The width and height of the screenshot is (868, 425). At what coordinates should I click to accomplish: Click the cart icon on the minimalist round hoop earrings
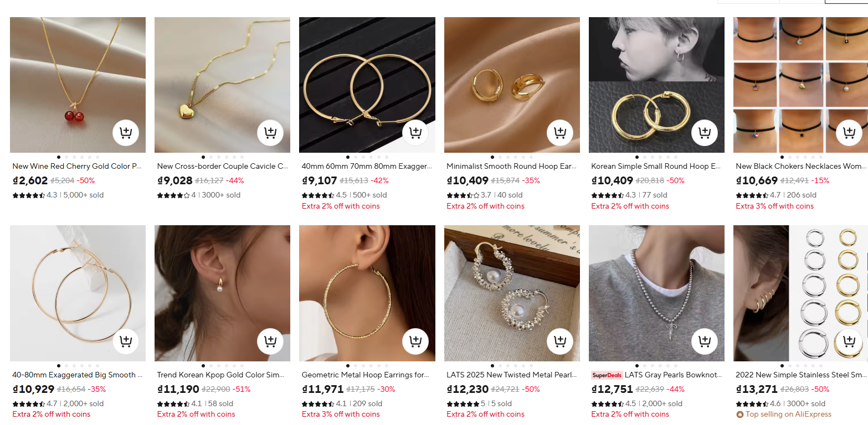[x=559, y=133]
